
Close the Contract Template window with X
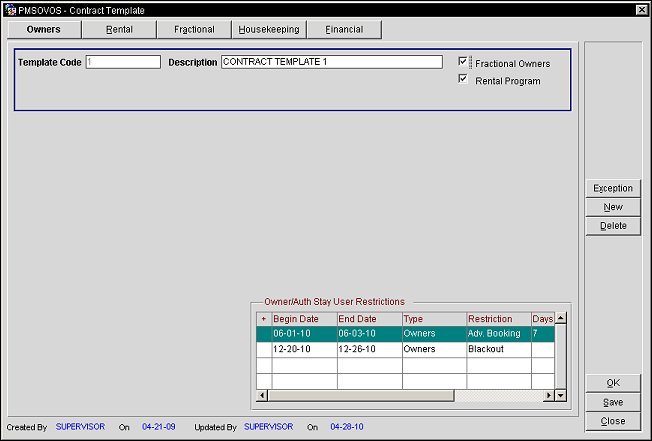[x=641, y=9]
